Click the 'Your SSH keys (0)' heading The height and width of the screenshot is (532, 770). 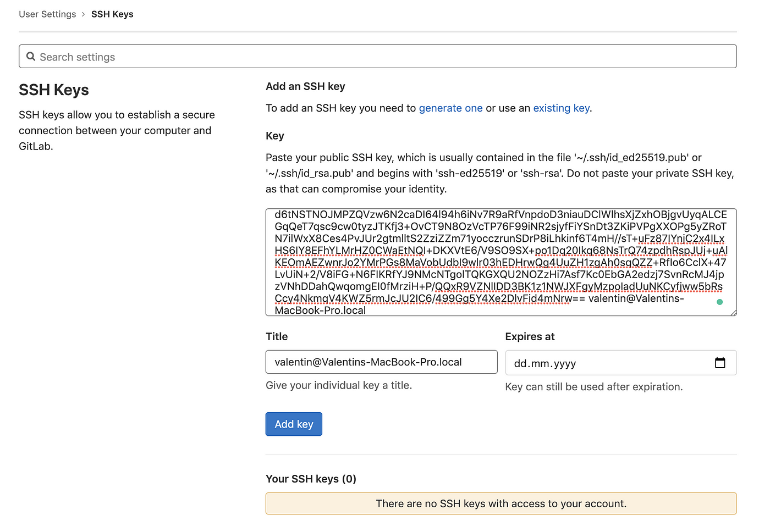[311, 479]
